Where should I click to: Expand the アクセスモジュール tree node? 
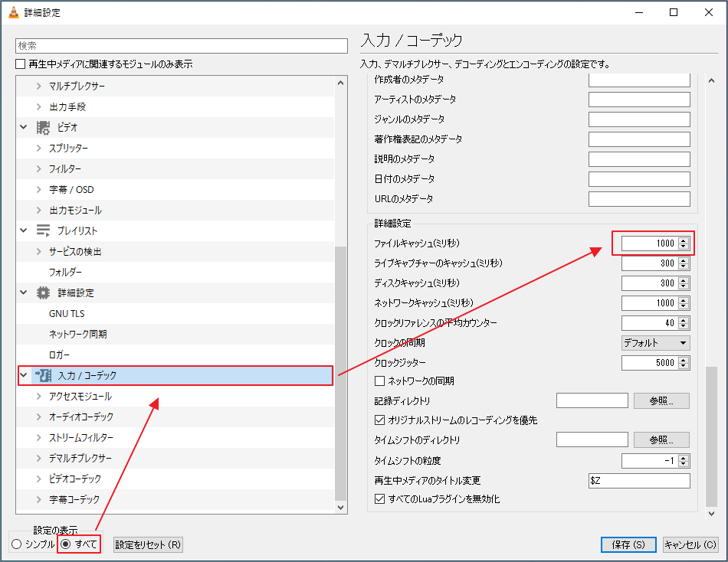click(x=38, y=396)
